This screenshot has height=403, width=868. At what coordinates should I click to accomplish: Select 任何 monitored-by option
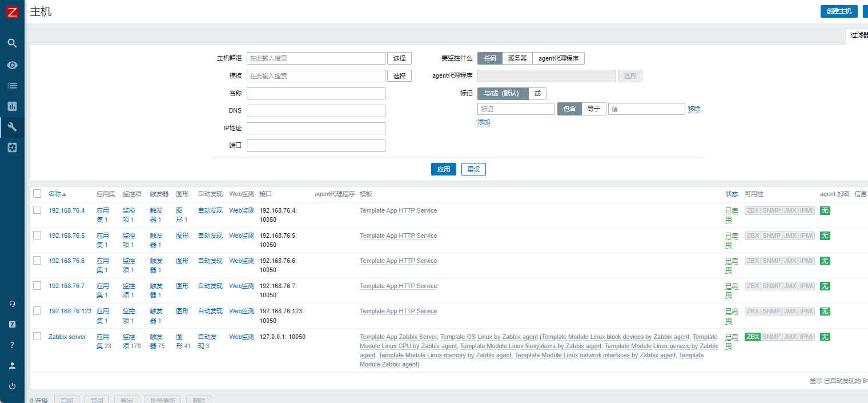pyautogui.click(x=490, y=58)
